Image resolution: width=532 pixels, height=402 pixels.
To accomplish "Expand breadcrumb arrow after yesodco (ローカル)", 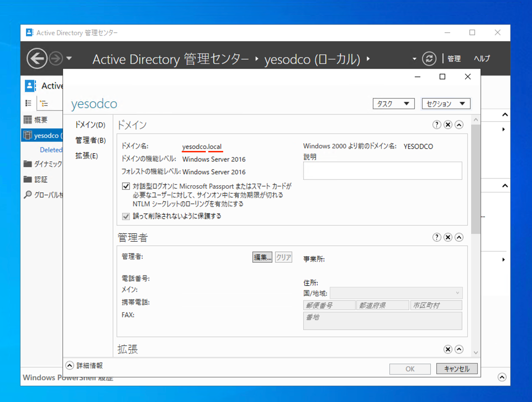I will coord(368,59).
